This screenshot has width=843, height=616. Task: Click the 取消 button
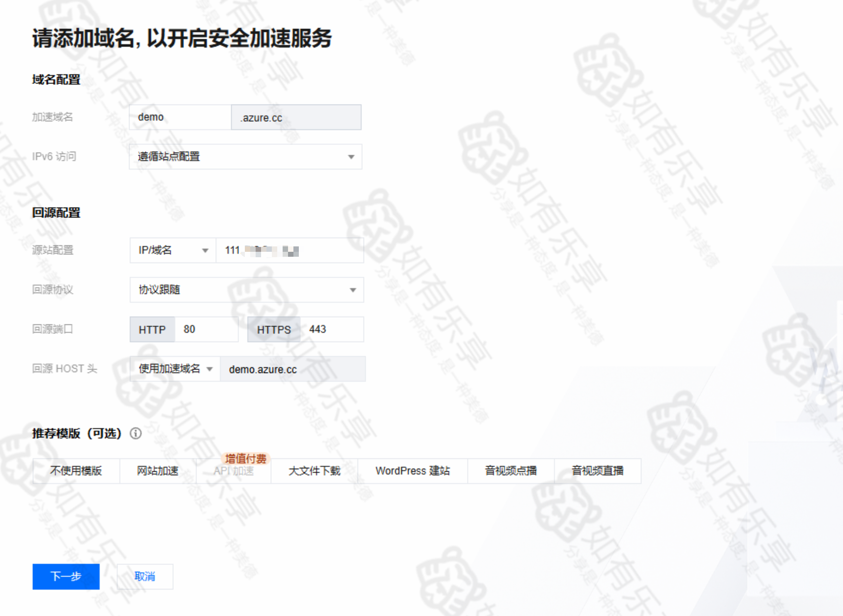coord(145,576)
